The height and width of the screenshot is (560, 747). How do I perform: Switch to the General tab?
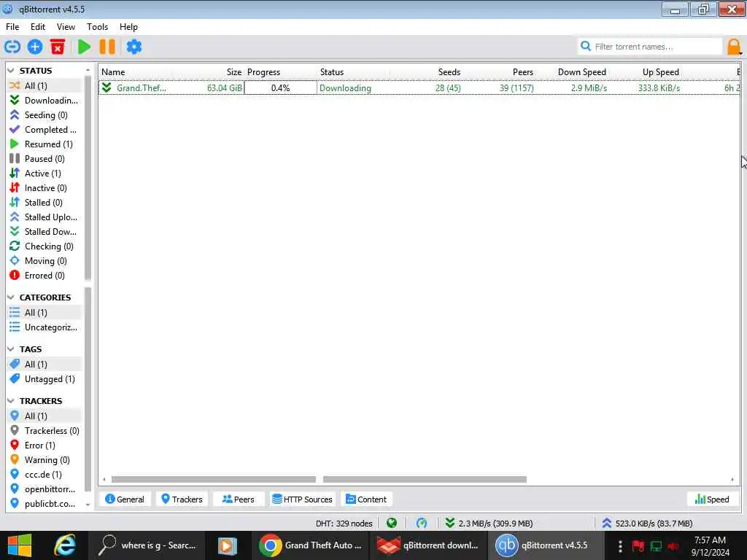click(x=125, y=499)
